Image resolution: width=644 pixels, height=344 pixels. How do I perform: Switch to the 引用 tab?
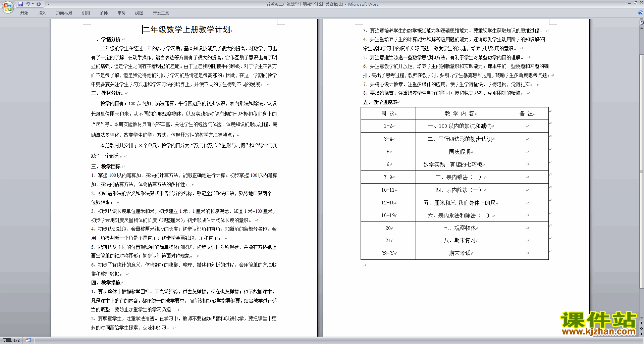pyautogui.click(x=86, y=13)
